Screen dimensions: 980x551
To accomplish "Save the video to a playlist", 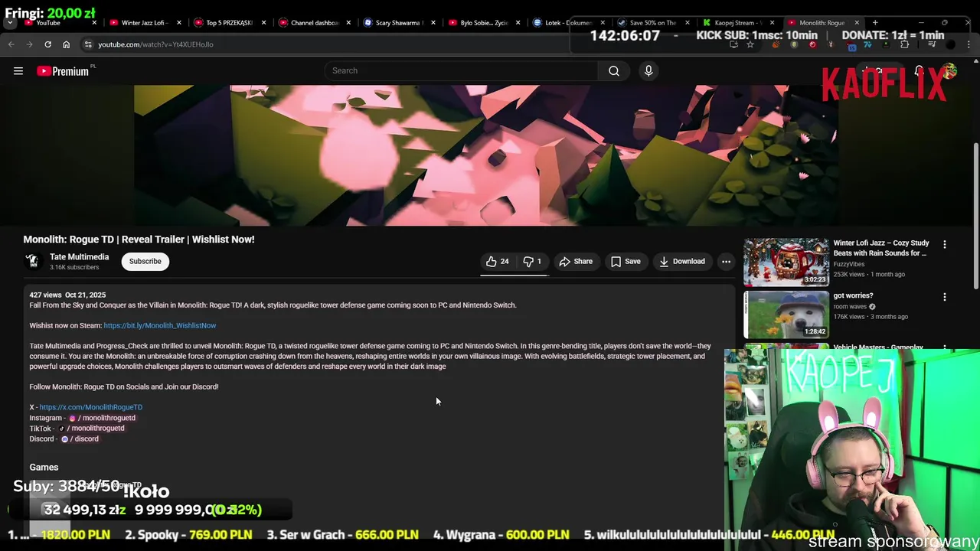I will click(x=626, y=262).
